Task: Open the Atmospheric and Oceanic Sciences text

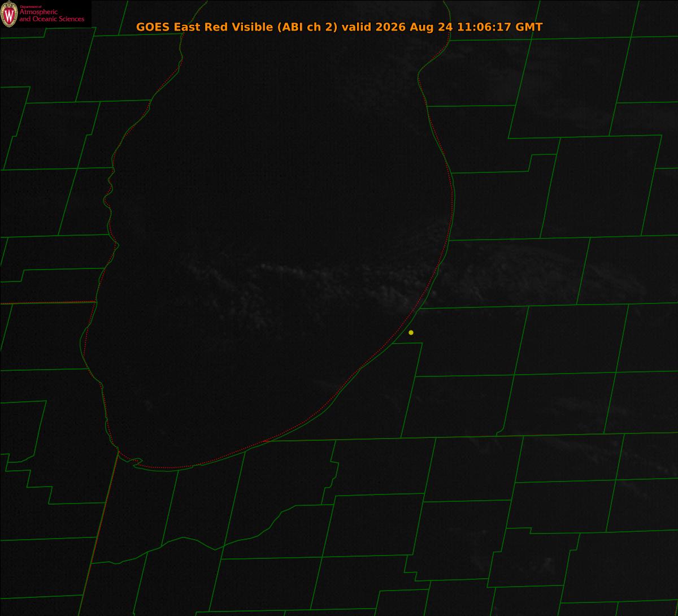Action: coord(51,15)
